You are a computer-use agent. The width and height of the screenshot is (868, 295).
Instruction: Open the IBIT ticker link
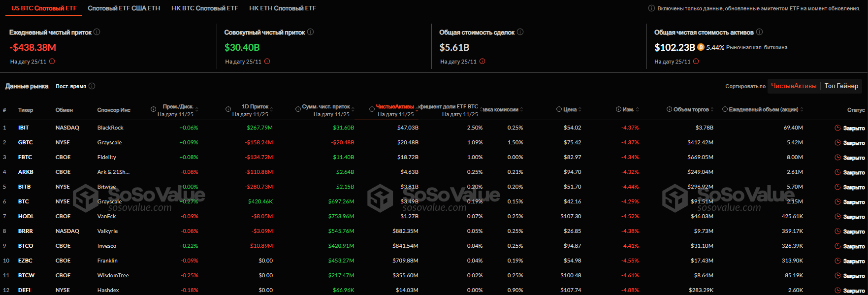pyautogui.click(x=24, y=128)
